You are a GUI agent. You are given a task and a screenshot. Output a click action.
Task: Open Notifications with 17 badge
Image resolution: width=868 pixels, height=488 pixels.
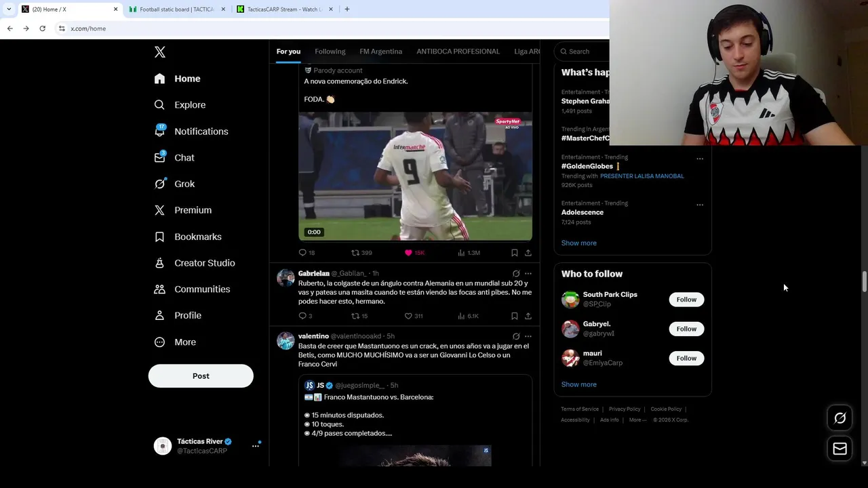coord(191,131)
